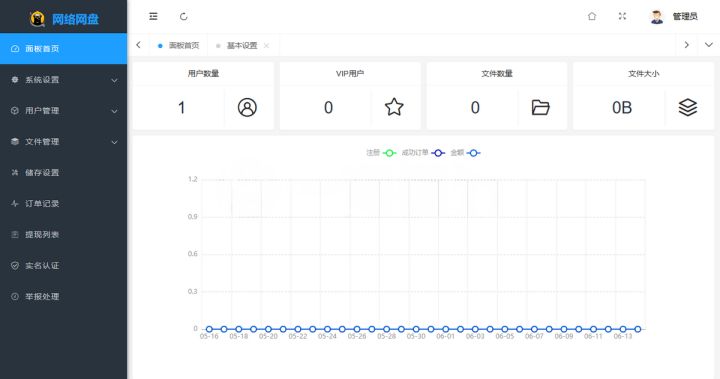
Task: Expand the 用户管理 sidebar menu
Action: (x=63, y=111)
